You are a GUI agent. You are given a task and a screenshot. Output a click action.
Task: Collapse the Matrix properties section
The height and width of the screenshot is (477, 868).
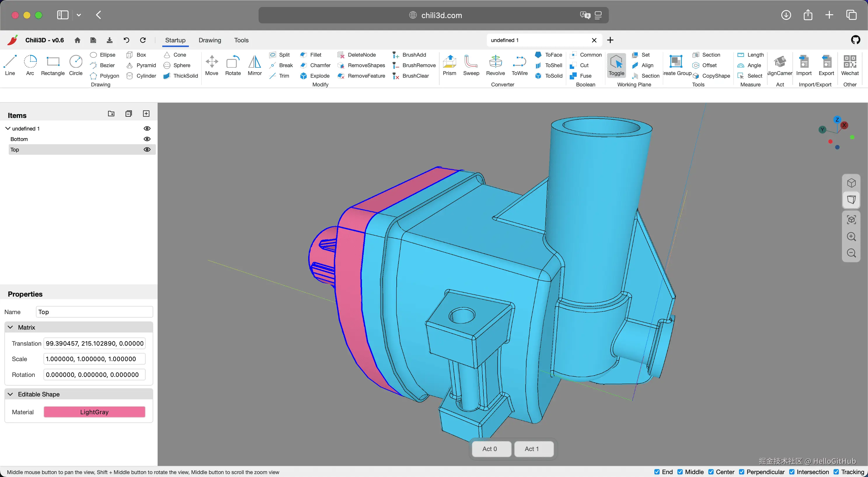click(11, 327)
